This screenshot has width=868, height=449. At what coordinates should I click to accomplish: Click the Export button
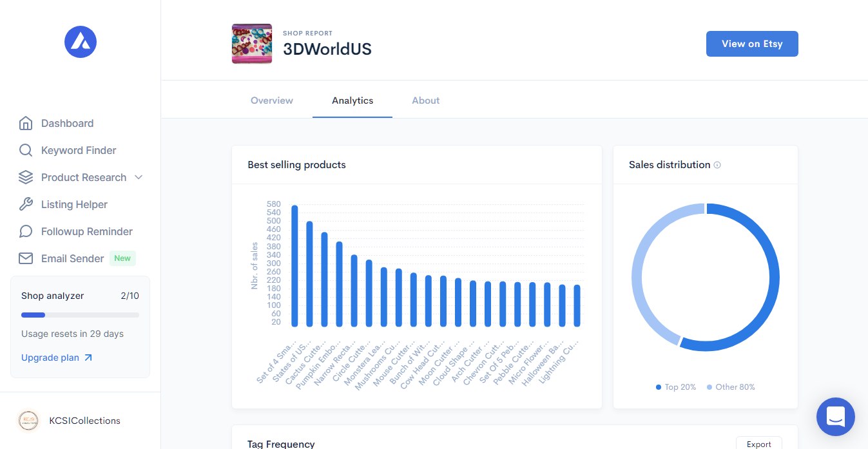pyautogui.click(x=759, y=444)
